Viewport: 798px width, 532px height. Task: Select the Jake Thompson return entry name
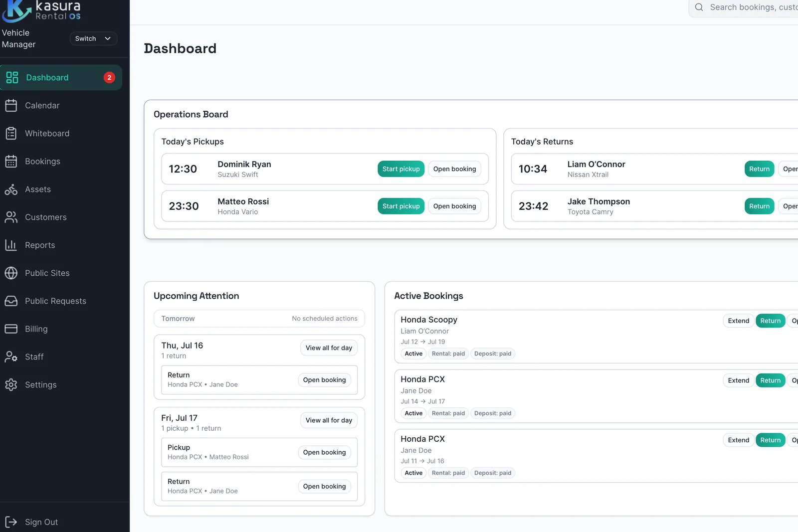click(598, 201)
